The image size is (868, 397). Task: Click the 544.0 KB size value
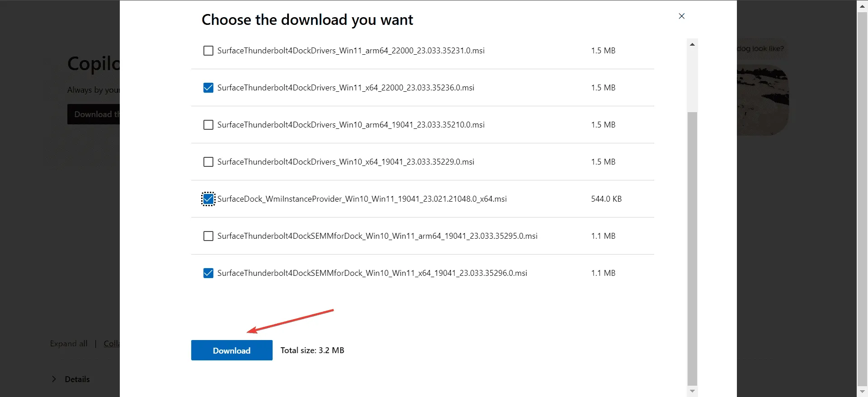(606, 199)
